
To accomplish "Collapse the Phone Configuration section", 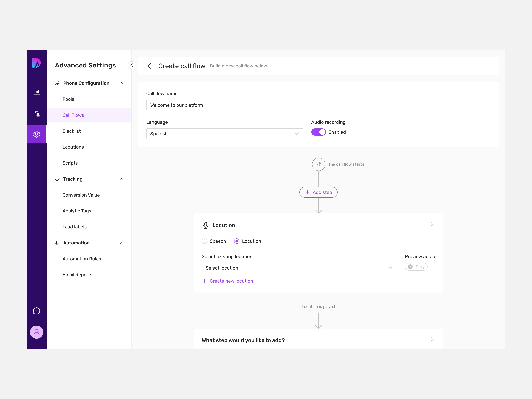I will click(122, 83).
